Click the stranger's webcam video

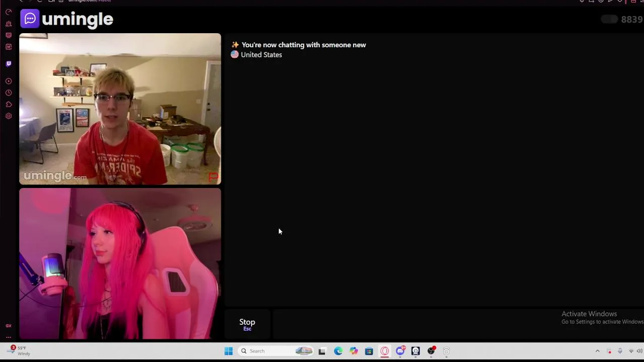click(120, 109)
